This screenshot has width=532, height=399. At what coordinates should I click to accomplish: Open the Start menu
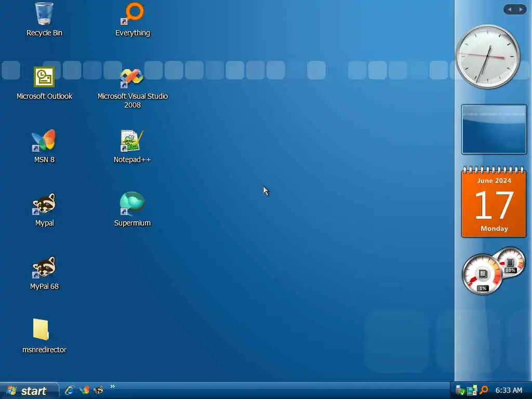(29, 391)
